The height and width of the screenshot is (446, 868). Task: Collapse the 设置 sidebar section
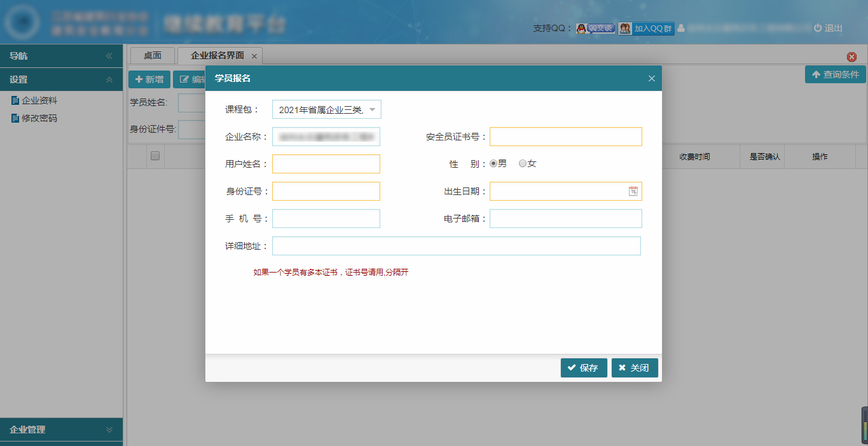(x=109, y=80)
